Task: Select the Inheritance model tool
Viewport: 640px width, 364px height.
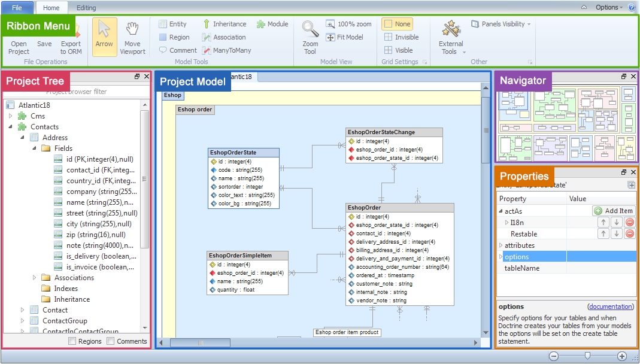Action: (x=224, y=24)
